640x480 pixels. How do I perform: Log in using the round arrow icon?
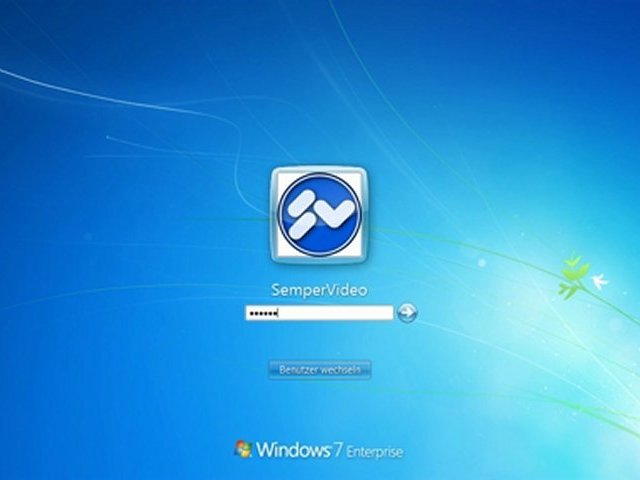407,313
